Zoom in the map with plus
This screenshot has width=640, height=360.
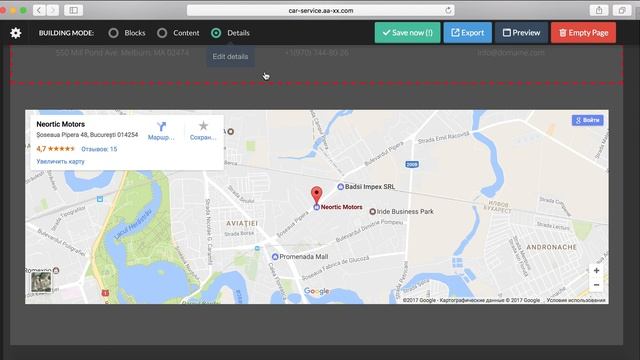coord(596,271)
